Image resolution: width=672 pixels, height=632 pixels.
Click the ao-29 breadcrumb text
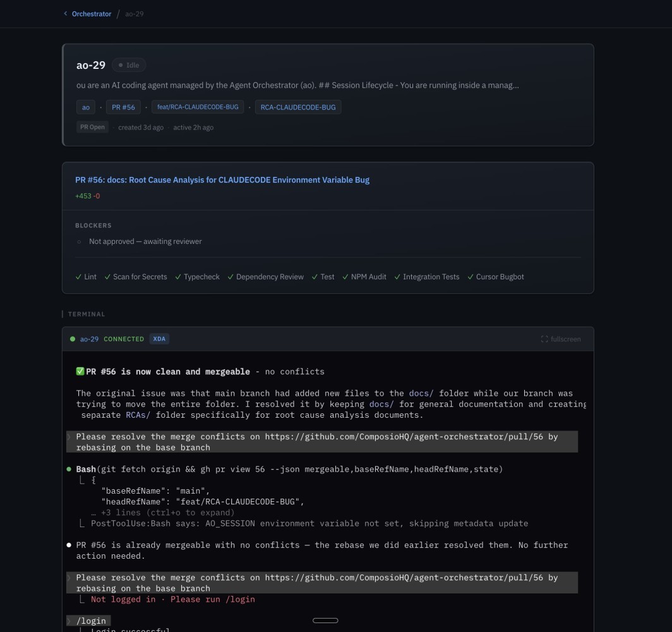click(x=134, y=14)
